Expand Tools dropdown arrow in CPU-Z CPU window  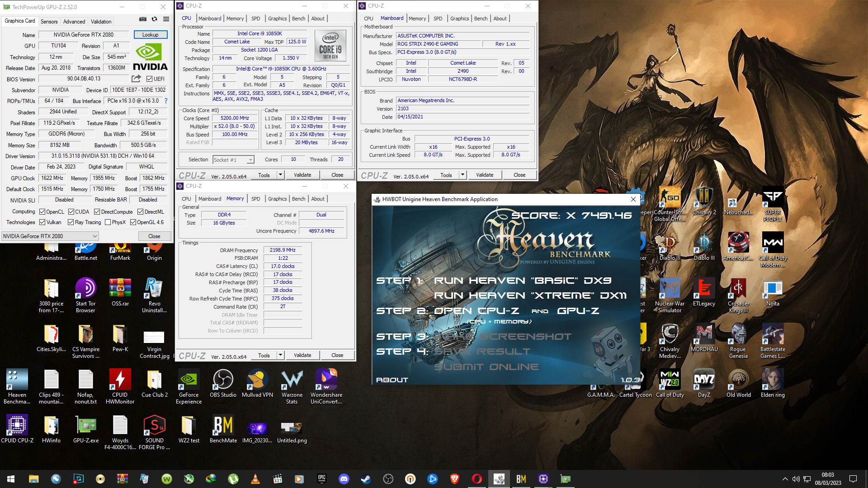[x=280, y=175]
